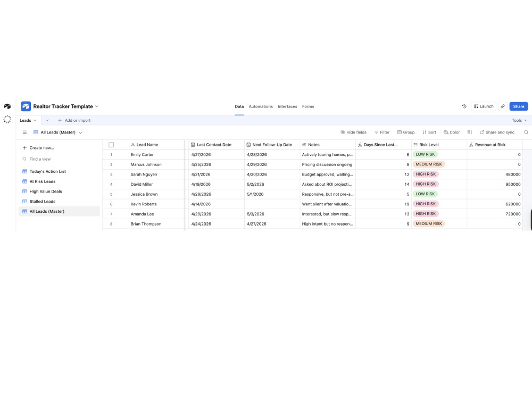Open Today's Action List view
Image resolution: width=532 pixels, height=399 pixels.
click(x=60, y=171)
